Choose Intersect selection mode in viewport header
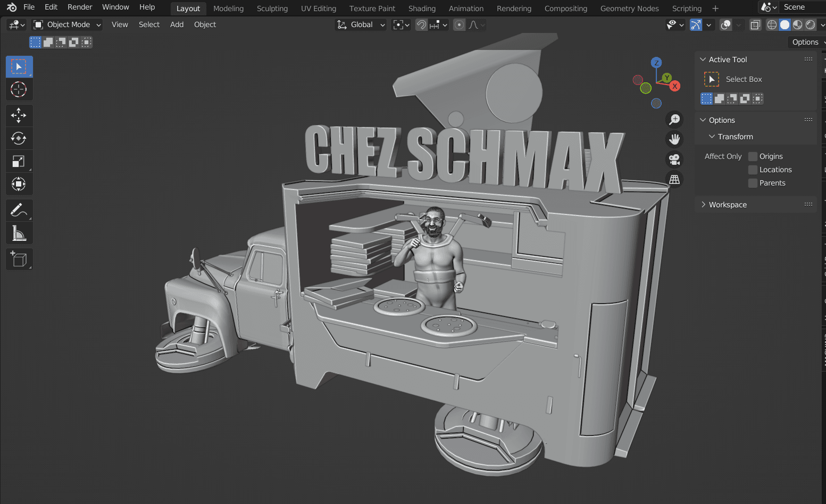The width and height of the screenshot is (826, 504). tap(86, 42)
